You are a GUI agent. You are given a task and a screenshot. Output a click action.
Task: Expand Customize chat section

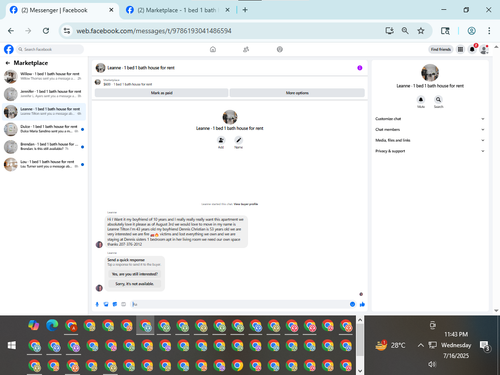coord(430,119)
